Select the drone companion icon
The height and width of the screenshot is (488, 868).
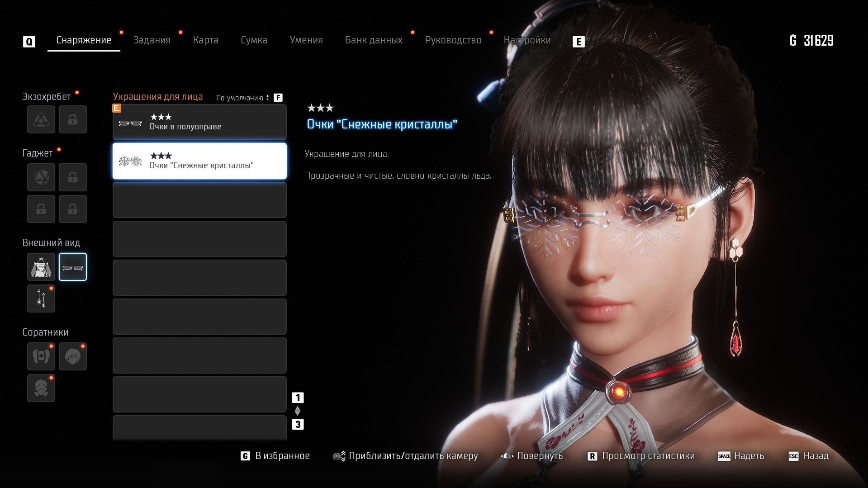[x=41, y=356]
